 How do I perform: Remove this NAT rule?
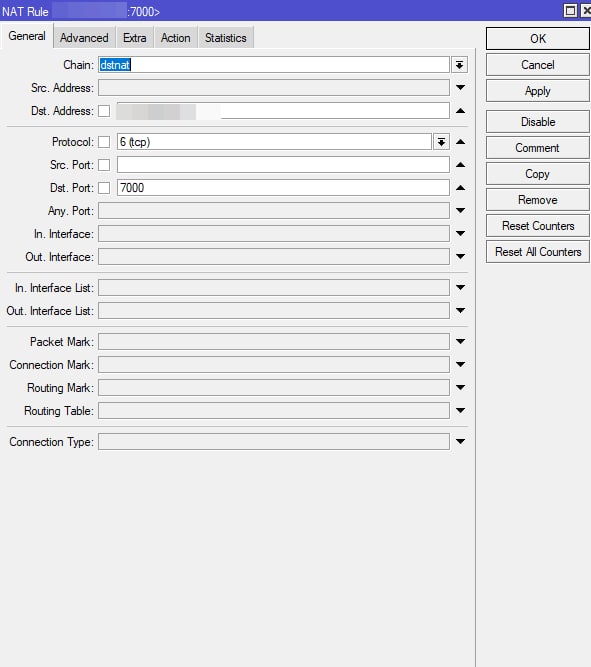pyautogui.click(x=538, y=200)
